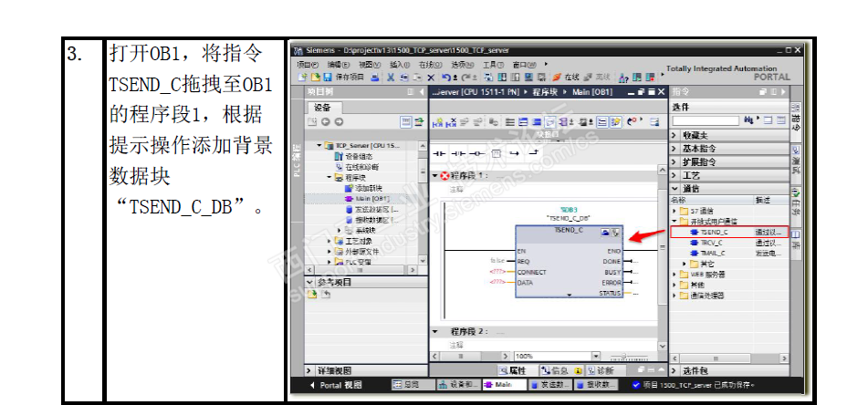
Task: Click the Open project toolbar icon
Action: pos(315,77)
